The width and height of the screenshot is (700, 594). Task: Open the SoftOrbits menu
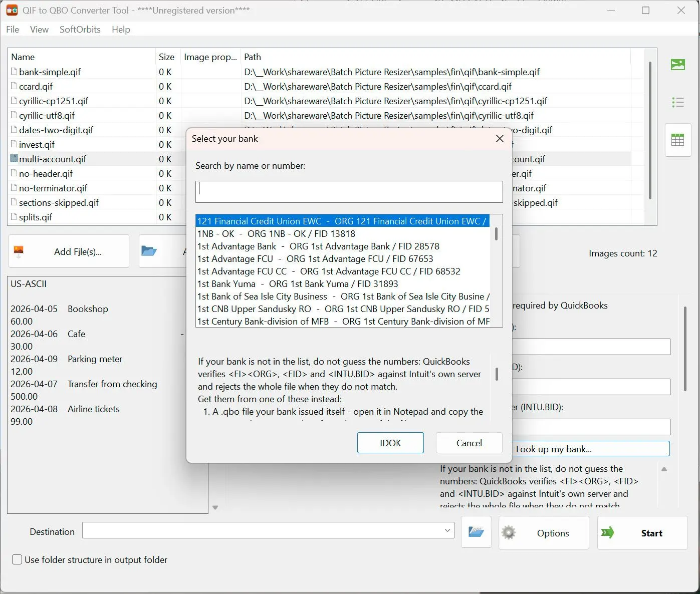[x=80, y=30]
